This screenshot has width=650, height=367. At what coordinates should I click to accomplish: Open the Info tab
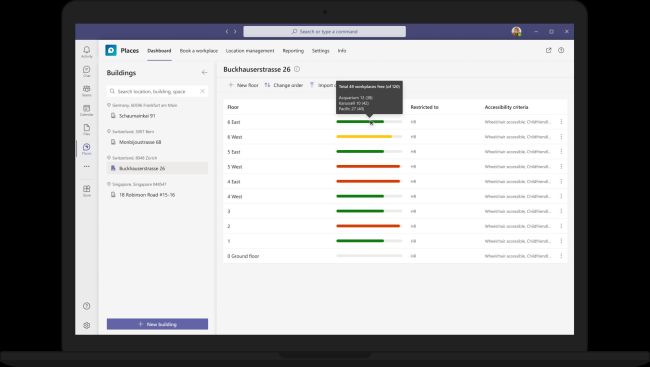point(342,51)
